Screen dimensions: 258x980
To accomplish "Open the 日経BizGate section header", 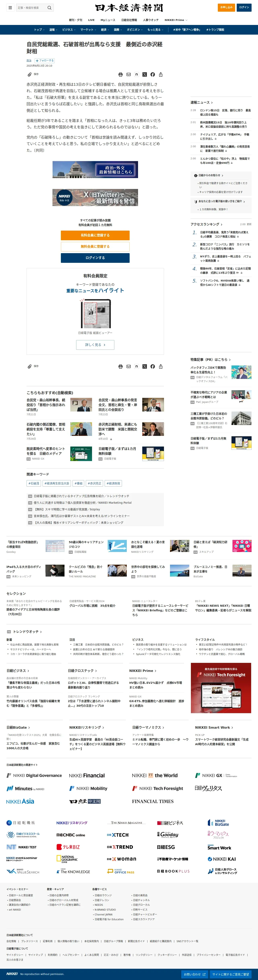I will click(18, 727).
